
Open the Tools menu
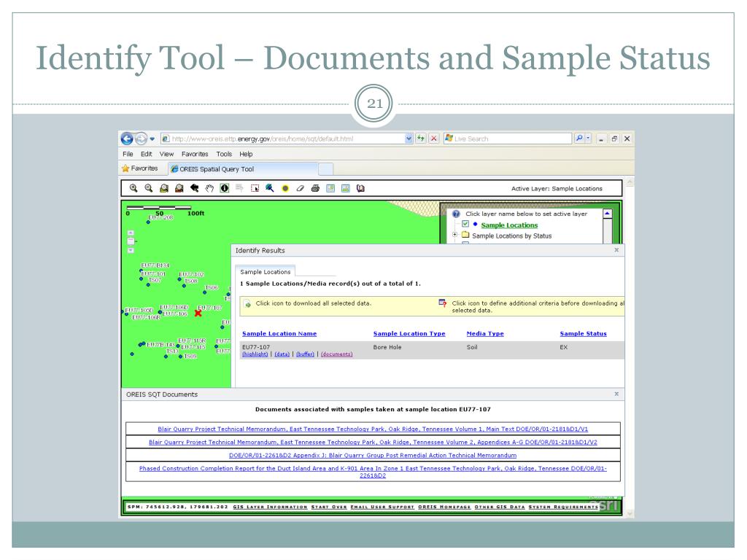coord(224,154)
